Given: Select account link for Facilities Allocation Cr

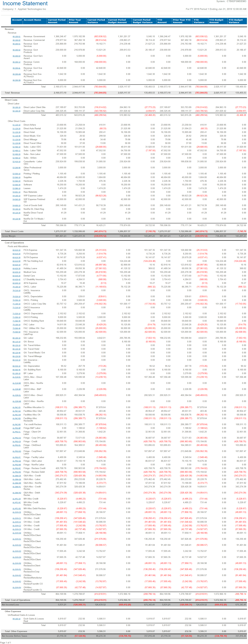Looking at the screenshot, I should coord(16,407).
